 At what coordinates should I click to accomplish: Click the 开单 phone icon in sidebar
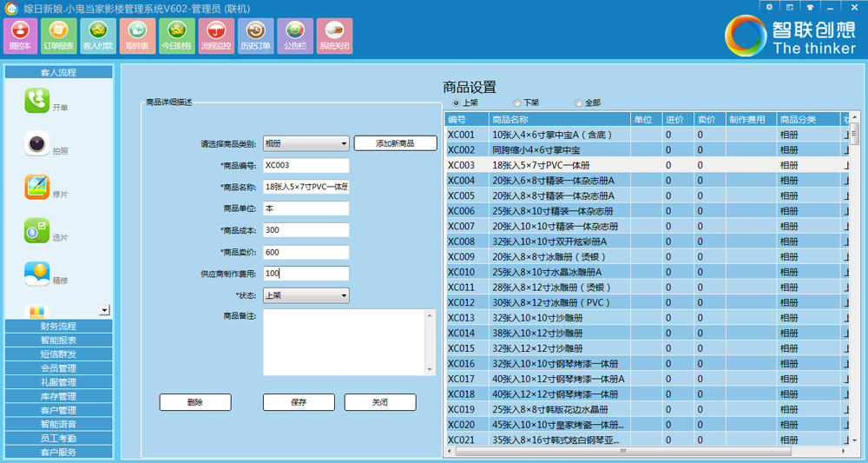37,100
